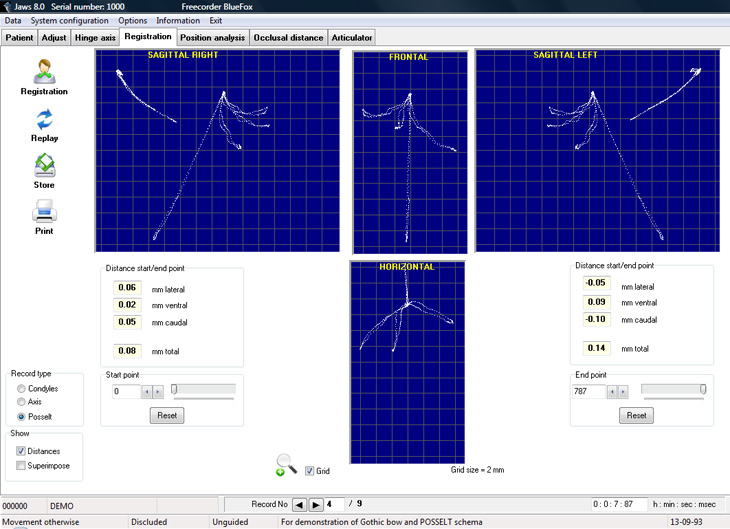730x529 pixels.
Task: Click Reset under Start point
Action: click(x=167, y=415)
